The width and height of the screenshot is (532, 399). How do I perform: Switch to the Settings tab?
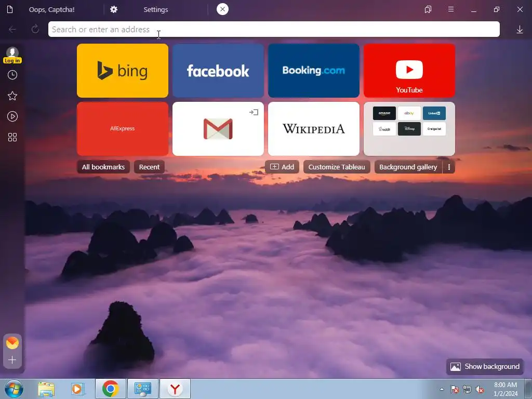pyautogui.click(x=156, y=9)
